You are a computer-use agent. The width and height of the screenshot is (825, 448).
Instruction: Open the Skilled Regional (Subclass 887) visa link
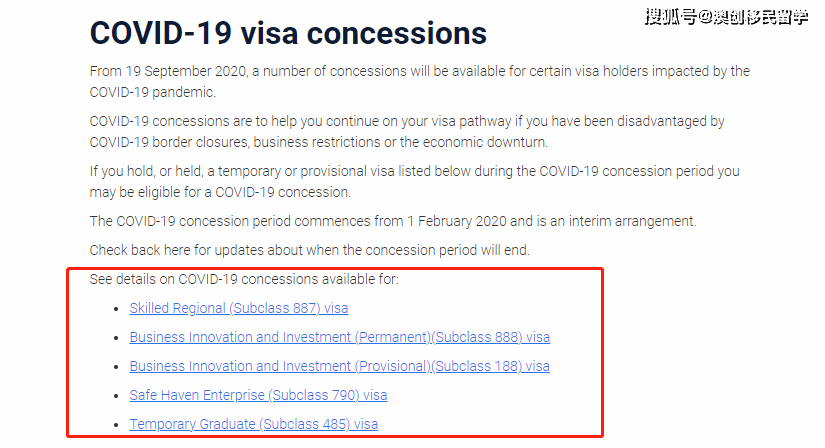(239, 308)
